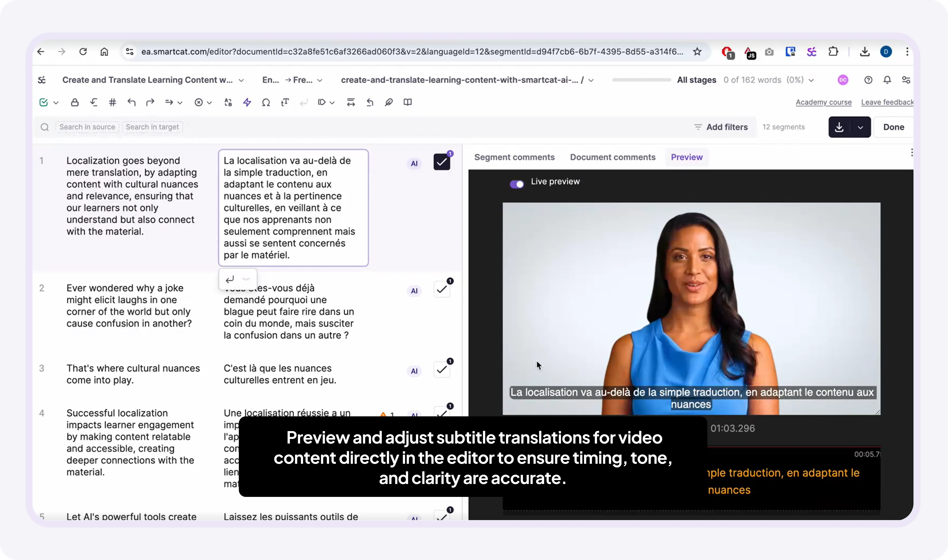Click the AI badge on segment 3
This screenshot has height=560, width=948.
[414, 371]
